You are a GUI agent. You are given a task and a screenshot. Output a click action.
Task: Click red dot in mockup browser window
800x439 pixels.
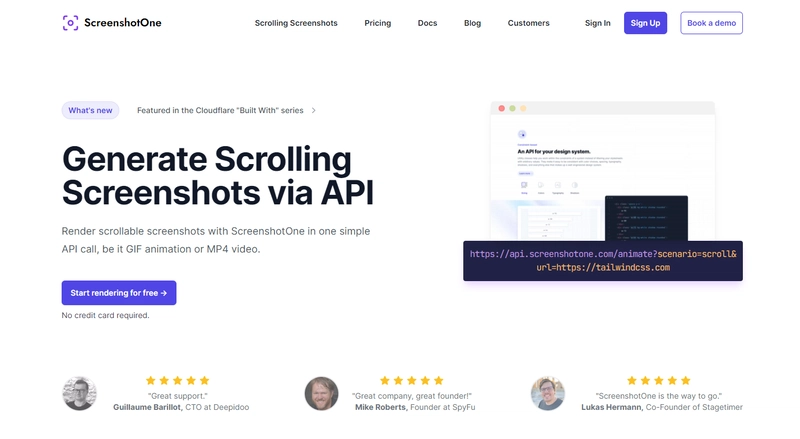tap(502, 108)
